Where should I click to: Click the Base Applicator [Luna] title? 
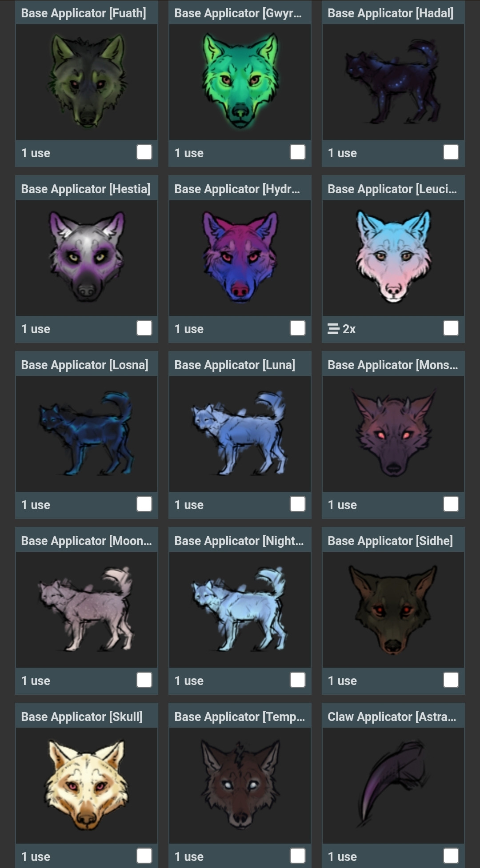click(x=235, y=365)
